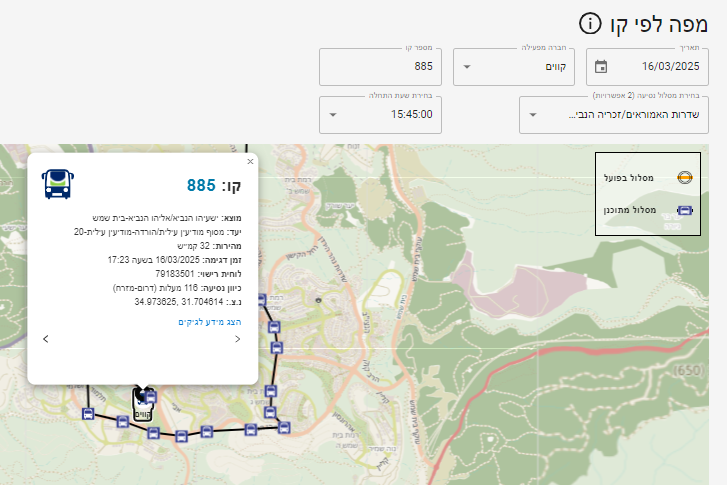The height and width of the screenshot is (485, 727).
Task: Open the operator company dropdown קווים
Action: pyautogui.click(x=510, y=67)
